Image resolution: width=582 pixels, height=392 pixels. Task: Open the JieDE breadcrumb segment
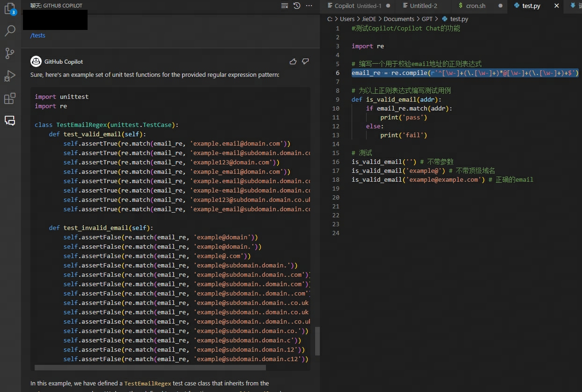pyautogui.click(x=368, y=19)
